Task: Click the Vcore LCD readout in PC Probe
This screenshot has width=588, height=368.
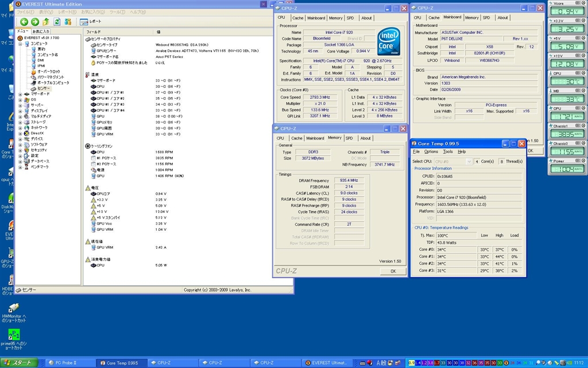Action: click(567, 11)
